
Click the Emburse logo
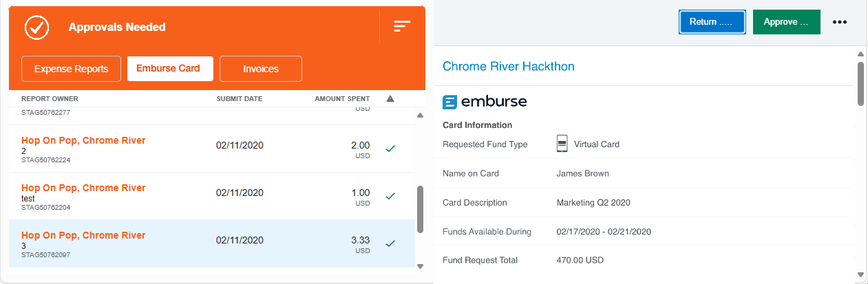[485, 102]
